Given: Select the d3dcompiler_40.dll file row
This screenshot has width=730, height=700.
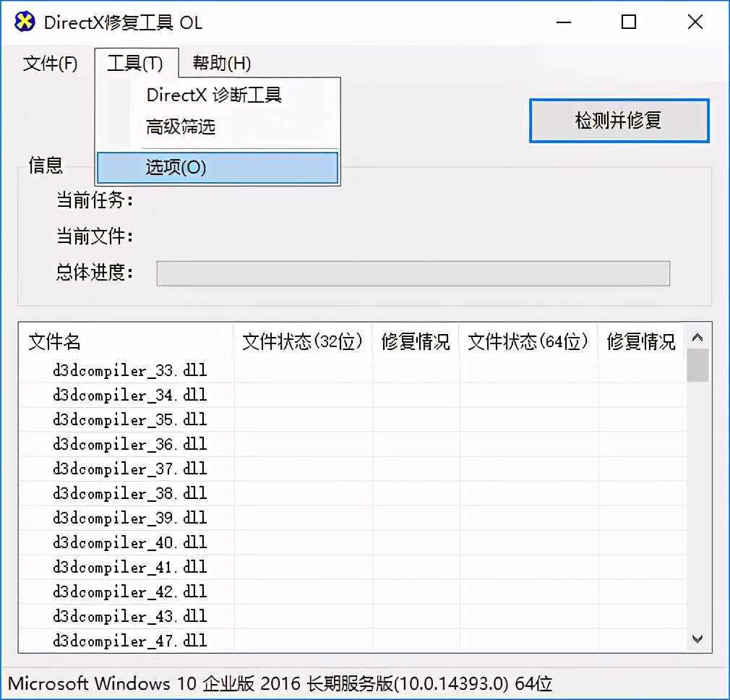Looking at the screenshot, I should pyautogui.click(x=130, y=542).
